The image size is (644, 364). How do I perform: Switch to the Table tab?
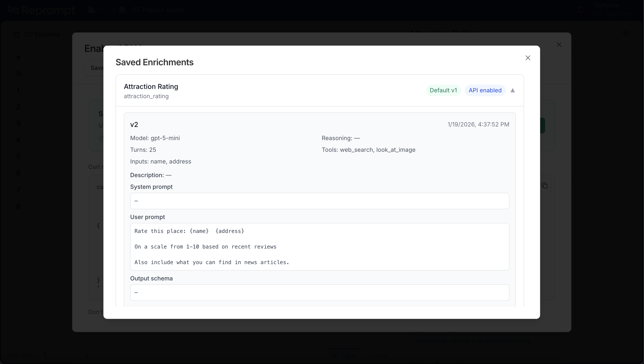pyautogui.click(x=344, y=355)
